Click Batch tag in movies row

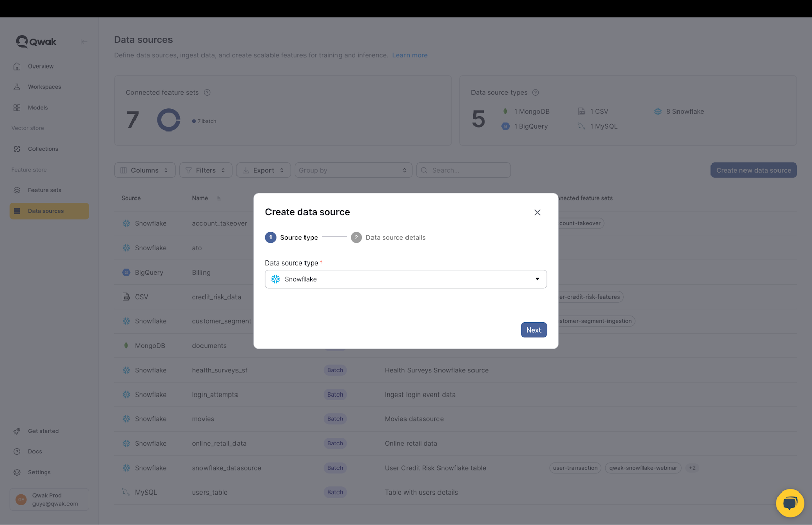[x=335, y=419]
